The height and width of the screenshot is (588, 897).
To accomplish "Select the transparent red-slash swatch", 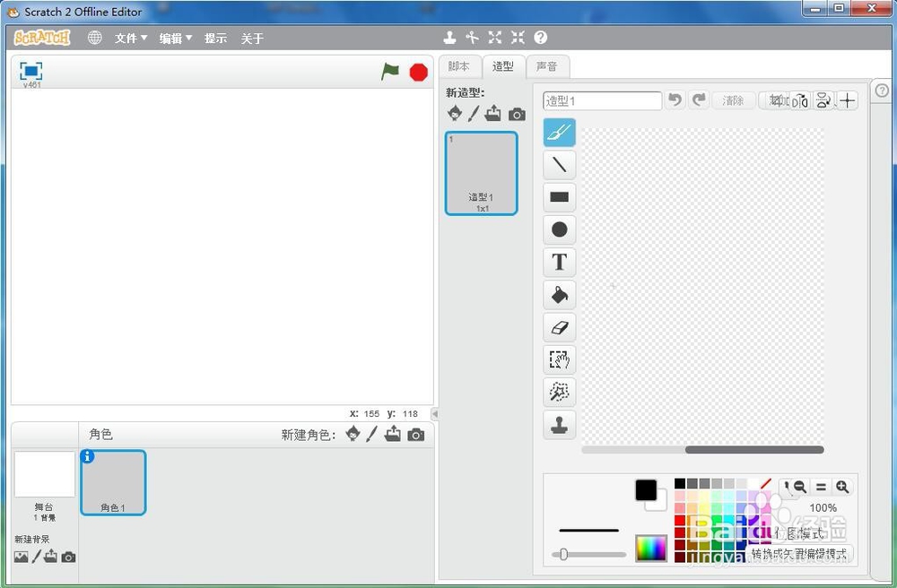I will point(766,483).
